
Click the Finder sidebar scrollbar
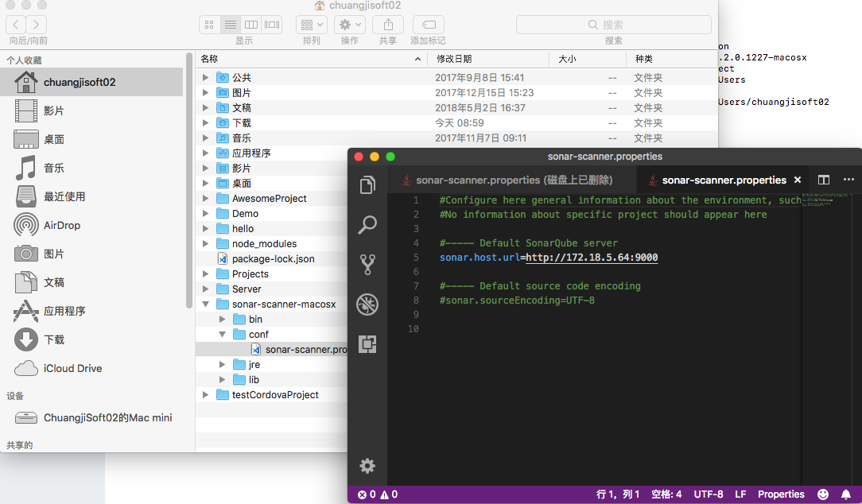click(x=189, y=181)
